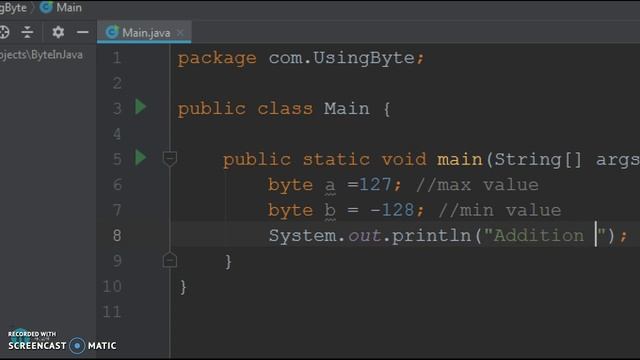The height and width of the screenshot is (360, 640).
Task: Click the '//max value' comment
Action: [477, 185]
